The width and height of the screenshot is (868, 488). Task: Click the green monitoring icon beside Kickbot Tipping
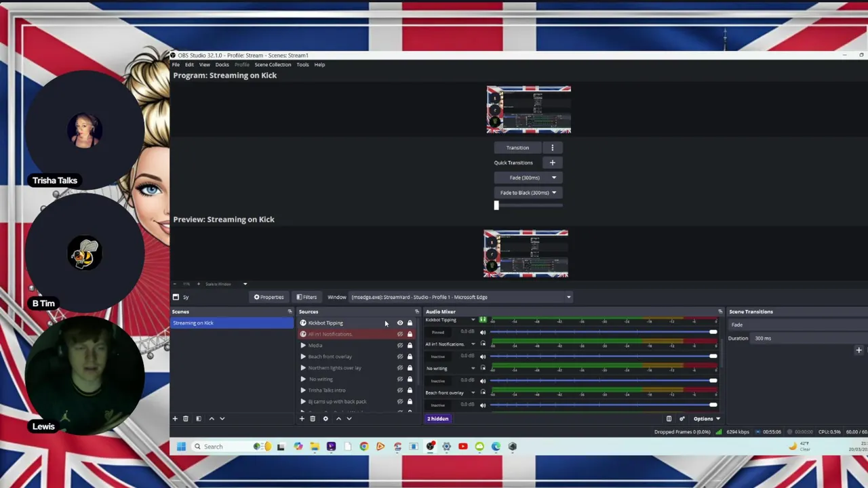tap(483, 319)
